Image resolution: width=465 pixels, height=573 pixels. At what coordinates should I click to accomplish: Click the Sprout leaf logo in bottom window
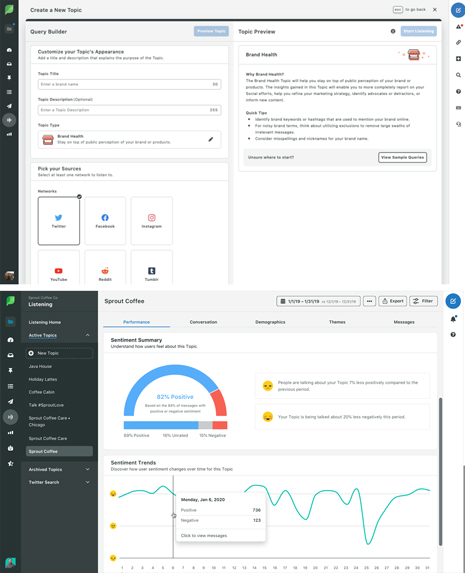point(10,301)
